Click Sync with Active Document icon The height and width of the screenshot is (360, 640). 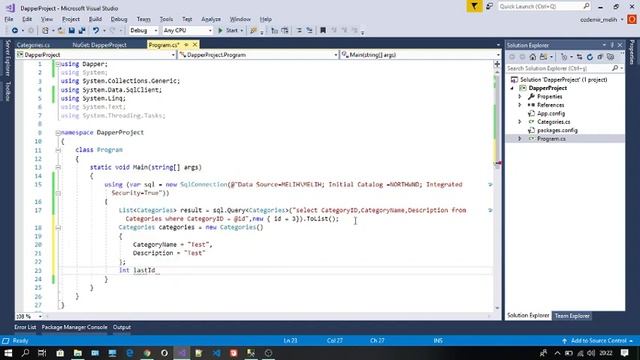[x=579, y=57]
